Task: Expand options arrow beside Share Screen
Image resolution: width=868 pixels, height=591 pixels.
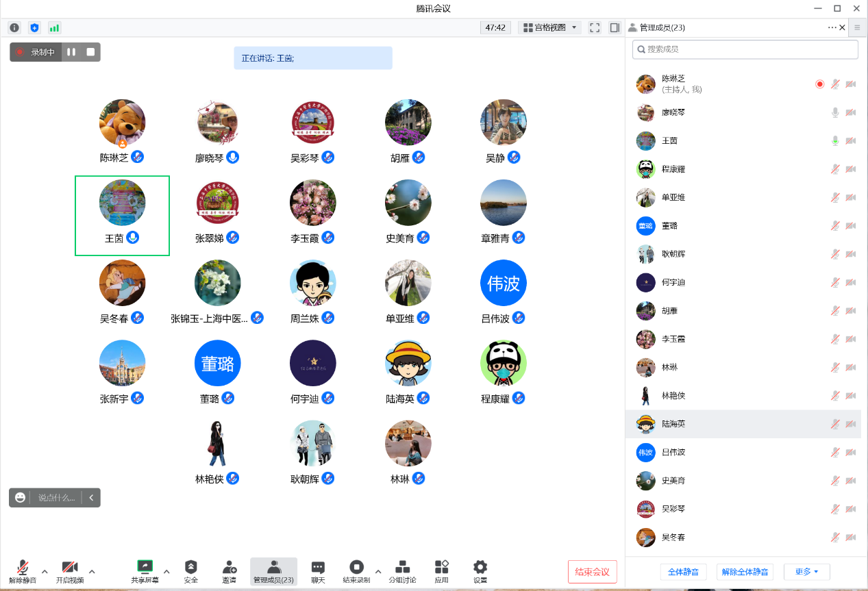Action: click(x=166, y=571)
